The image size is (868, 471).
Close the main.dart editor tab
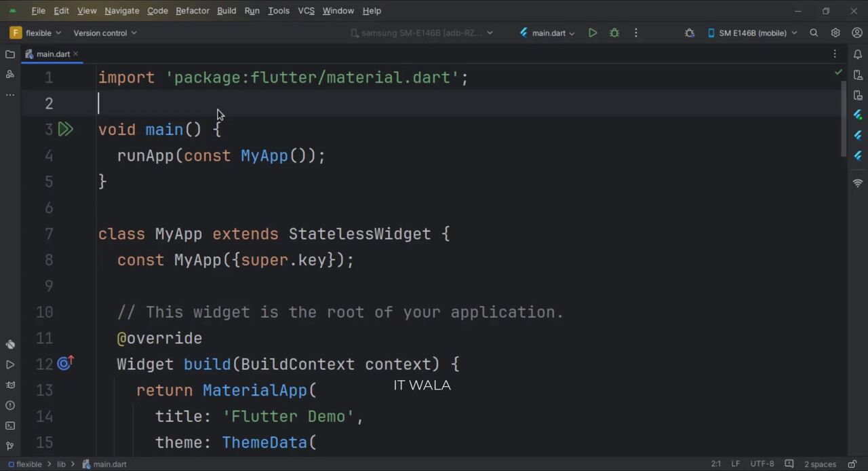(x=76, y=54)
